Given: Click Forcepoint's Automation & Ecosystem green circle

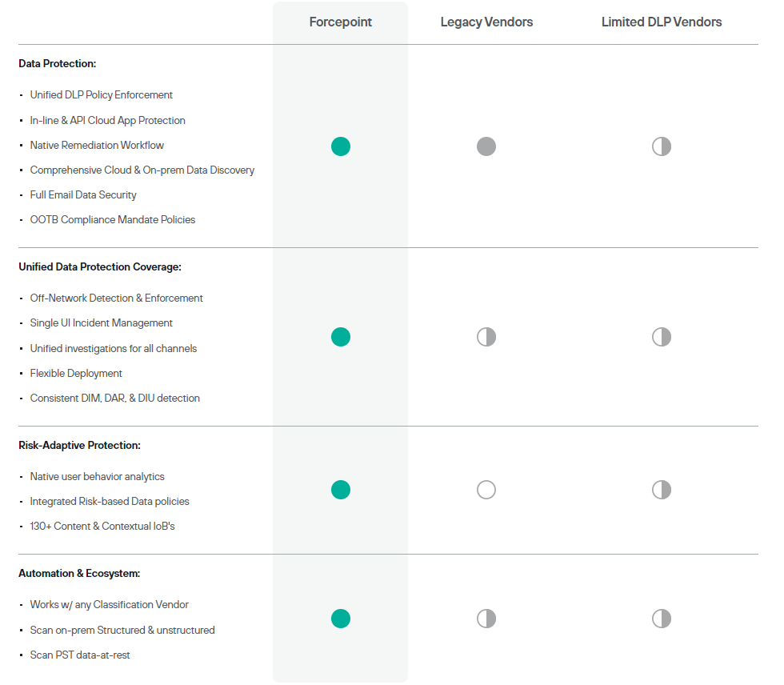Looking at the screenshot, I should tap(341, 619).
